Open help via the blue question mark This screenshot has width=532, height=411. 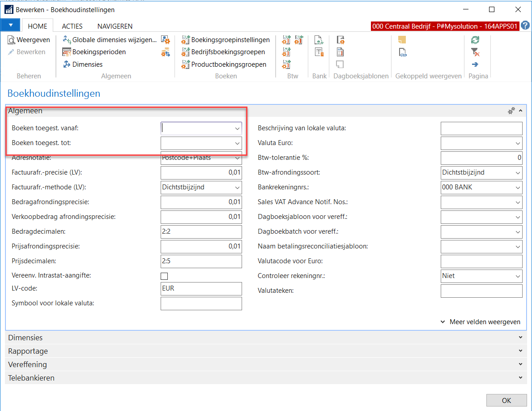click(525, 26)
